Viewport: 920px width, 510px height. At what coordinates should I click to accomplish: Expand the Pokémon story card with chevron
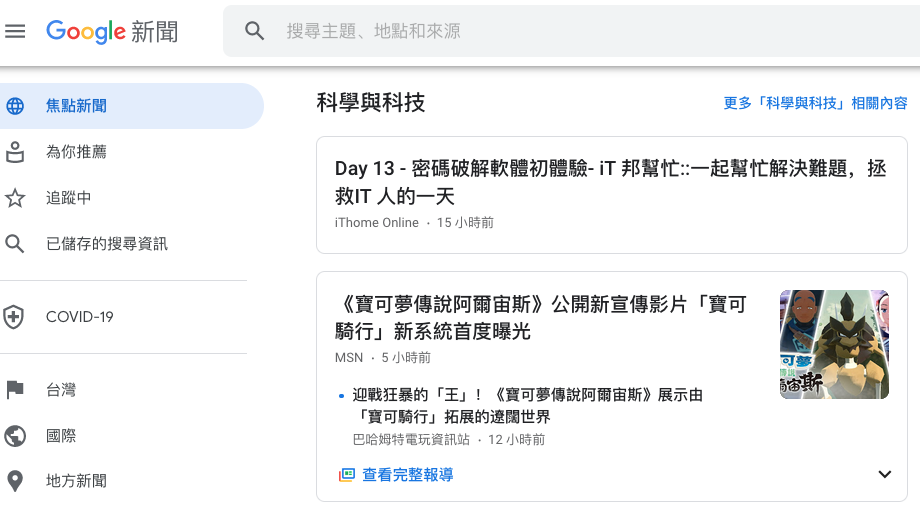pos(885,474)
